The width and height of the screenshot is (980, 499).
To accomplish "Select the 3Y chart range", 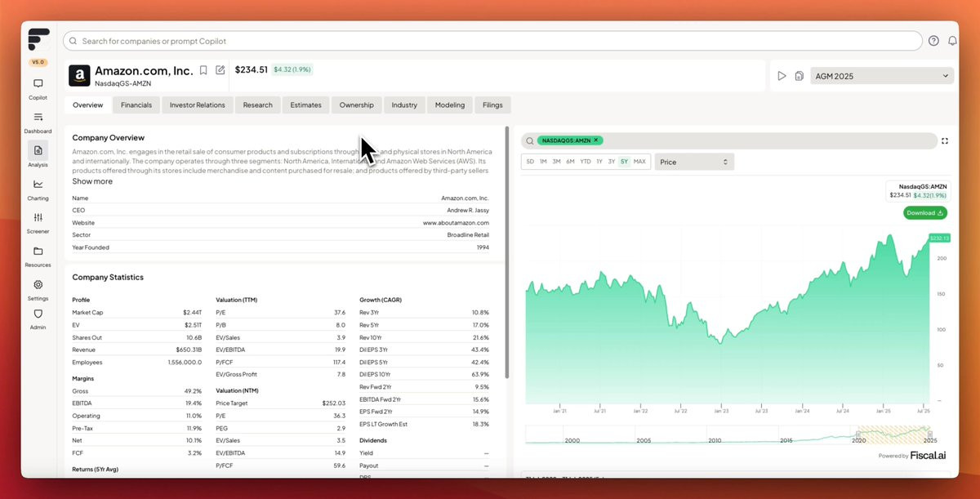I will pyautogui.click(x=611, y=162).
